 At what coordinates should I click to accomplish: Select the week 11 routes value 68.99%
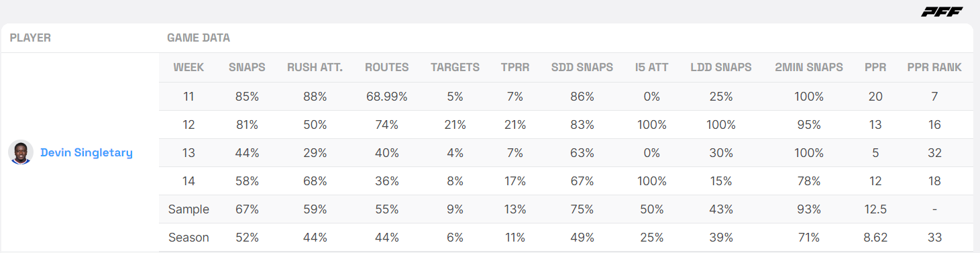click(387, 97)
